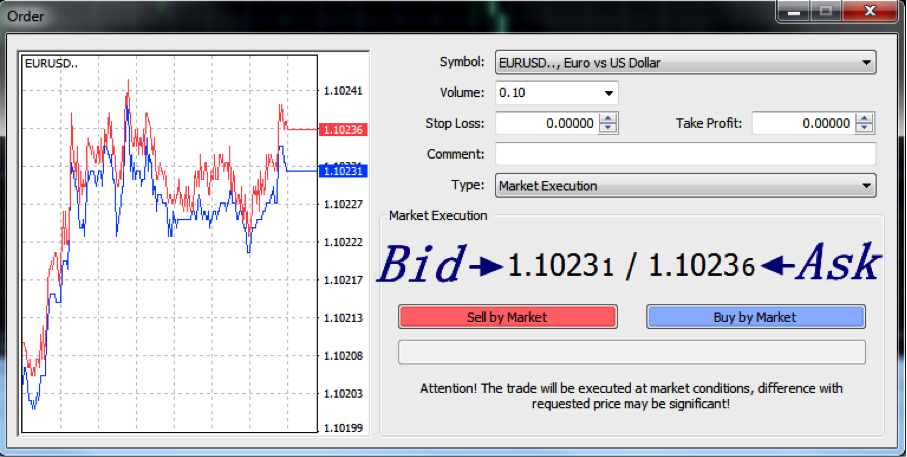Focus the Comment text field

click(x=685, y=154)
